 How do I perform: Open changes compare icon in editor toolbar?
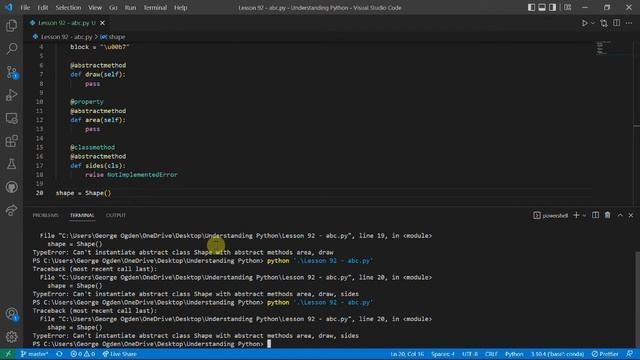(604, 23)
